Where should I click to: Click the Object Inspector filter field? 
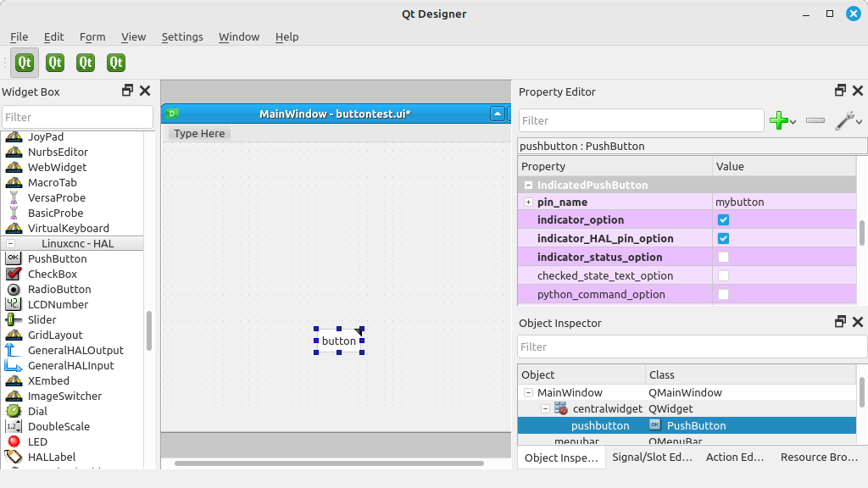coord(692,347)
